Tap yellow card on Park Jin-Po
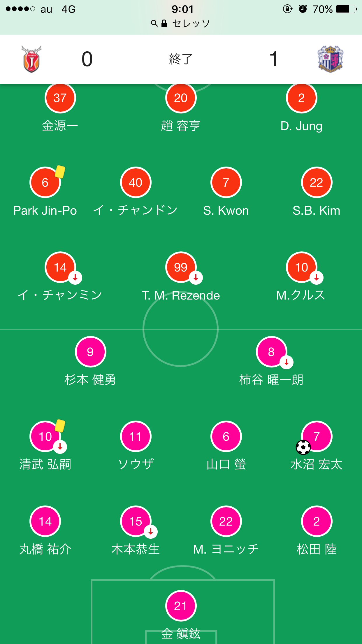362x644 pixels. [x=60, y=171]
